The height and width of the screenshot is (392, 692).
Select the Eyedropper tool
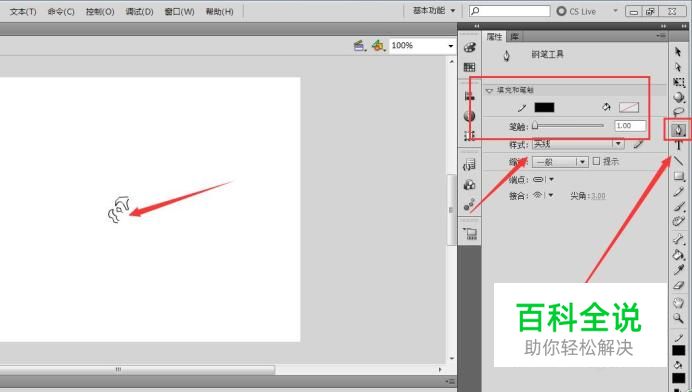pos(679,270)
